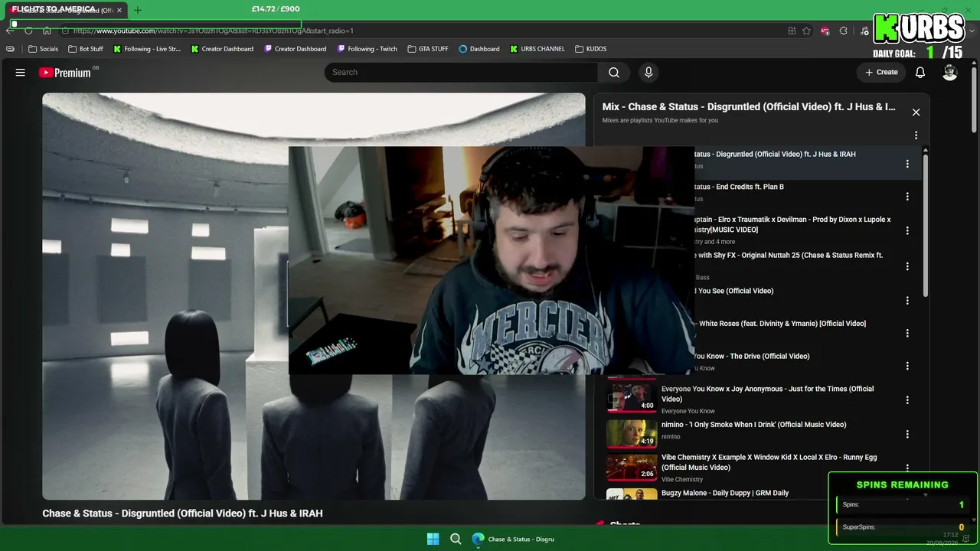Close the Chase & Status browser tab

pyautogui.click(x=119, y=10)
